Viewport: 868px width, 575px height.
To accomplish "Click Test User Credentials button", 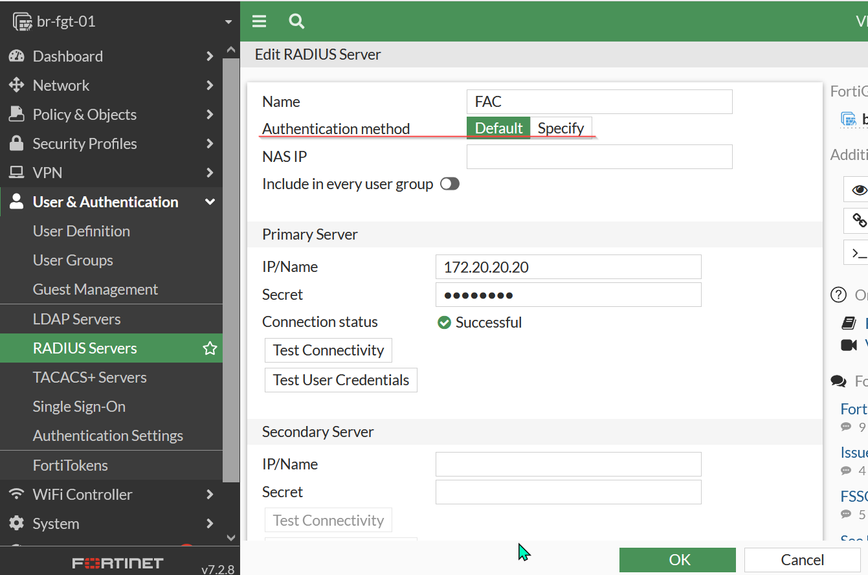I will (x=341, y=380).
